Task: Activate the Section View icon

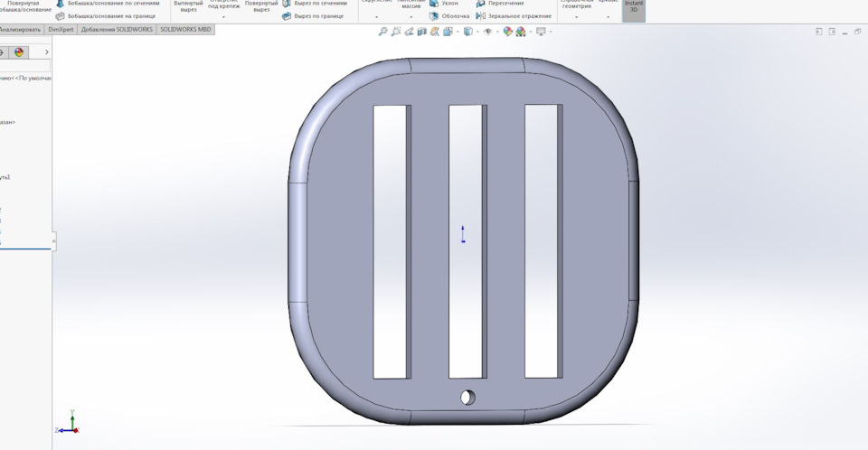Action: coord(422,33)
